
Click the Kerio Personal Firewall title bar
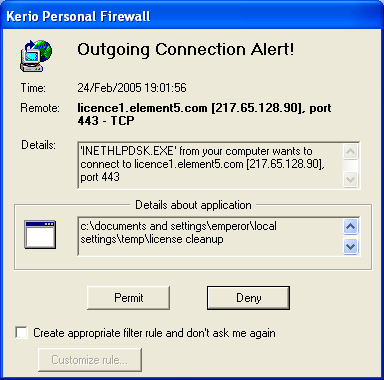click(x=192, y=16)
